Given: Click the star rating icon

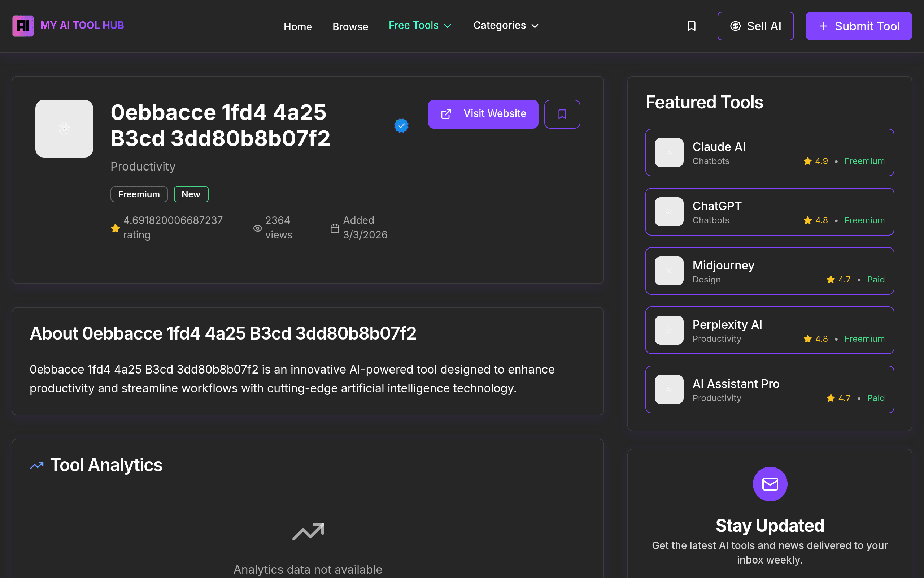Looking at the screenshot, I should pyautogui.click(x=115, y=228).
